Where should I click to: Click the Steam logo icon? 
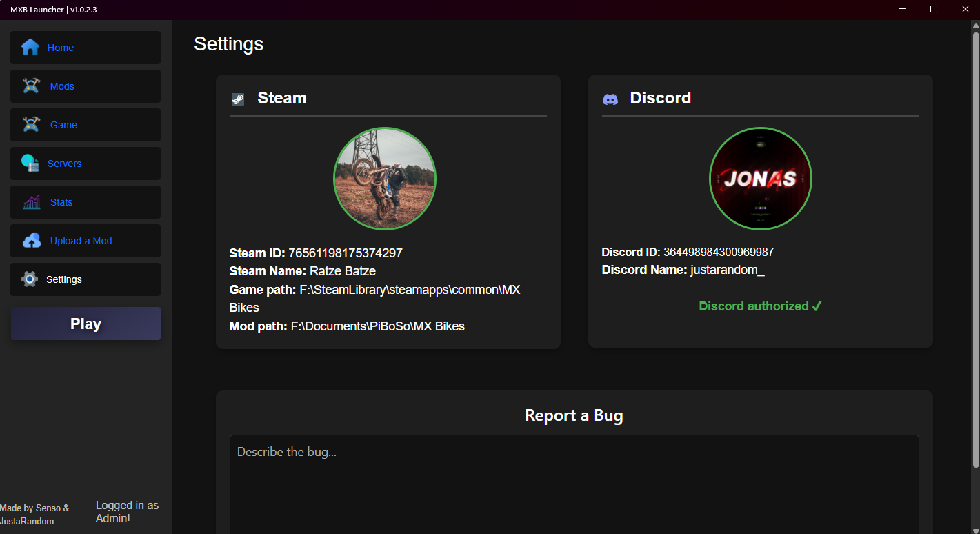pos(237,99)
